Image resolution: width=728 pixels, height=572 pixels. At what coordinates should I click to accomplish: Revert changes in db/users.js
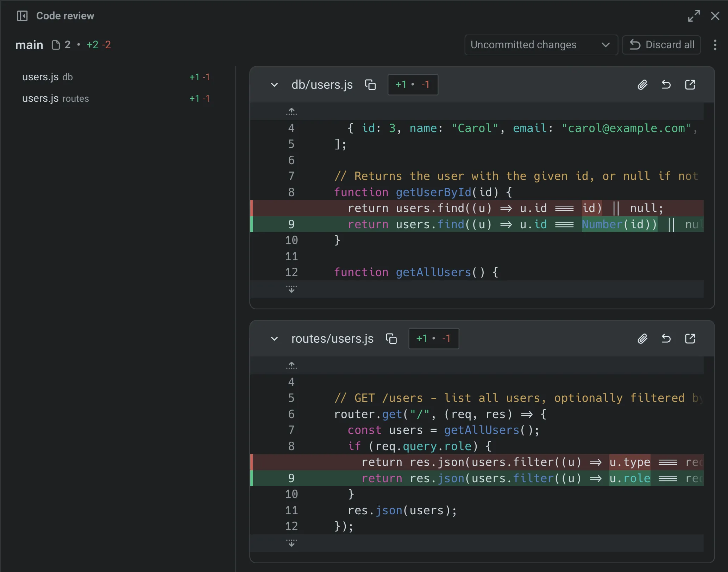[x=666, y=85]
